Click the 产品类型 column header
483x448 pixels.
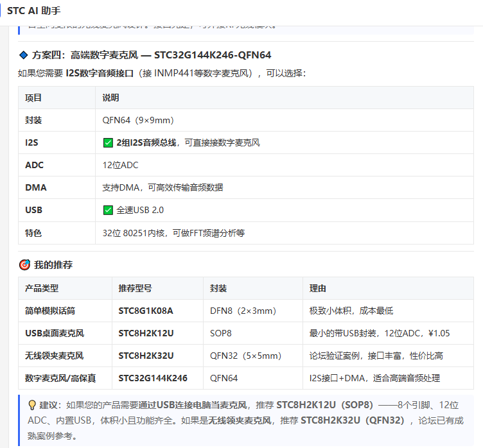(x=42, y=288)
